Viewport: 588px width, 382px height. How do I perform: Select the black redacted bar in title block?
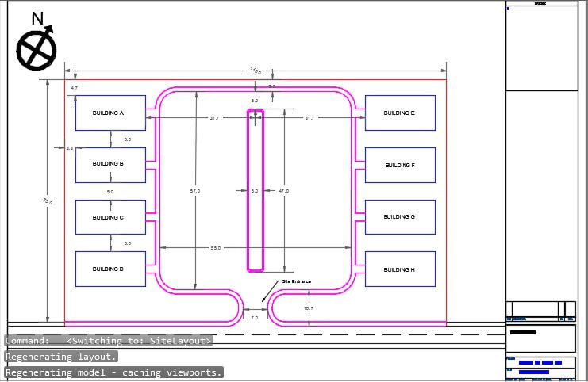tap(523, 332)
